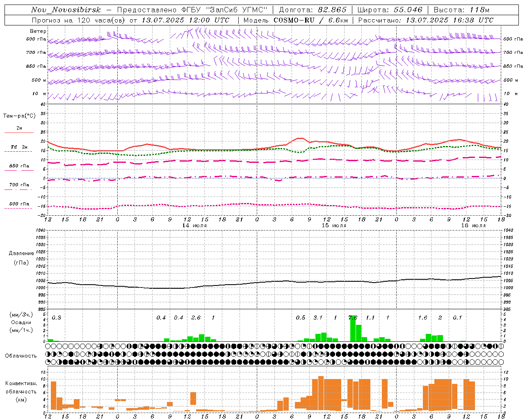This screenshot has width=525, height=420.
Task: Click the 500 гПа temperature legend label
Action: (x=19, y=204)
